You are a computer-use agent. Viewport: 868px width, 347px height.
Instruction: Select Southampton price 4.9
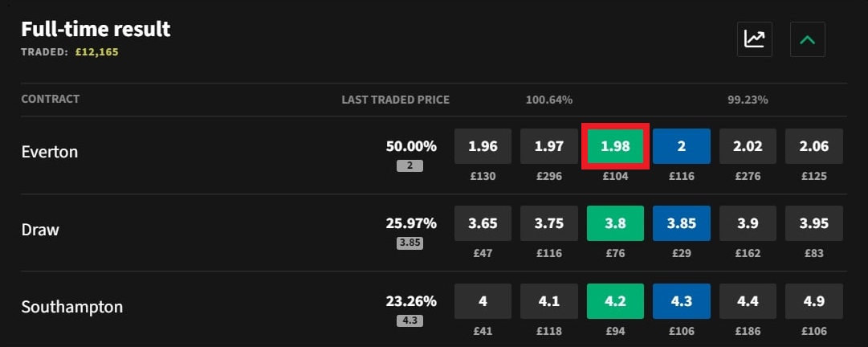point(814,302)
